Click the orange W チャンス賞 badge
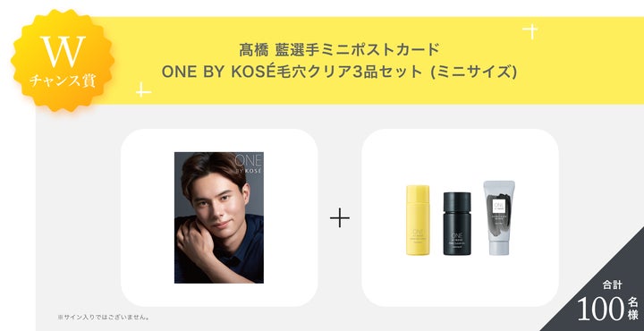The image size is (644, 331). [63, 60]
